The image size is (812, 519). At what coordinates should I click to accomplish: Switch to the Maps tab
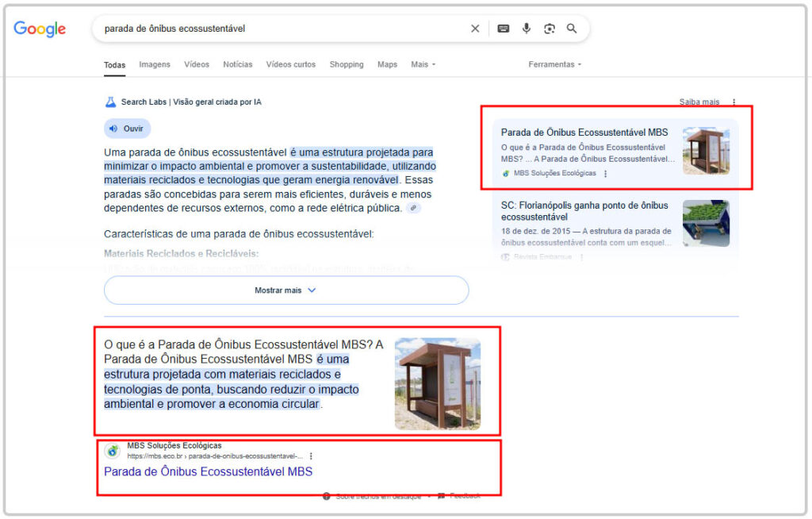387,64
